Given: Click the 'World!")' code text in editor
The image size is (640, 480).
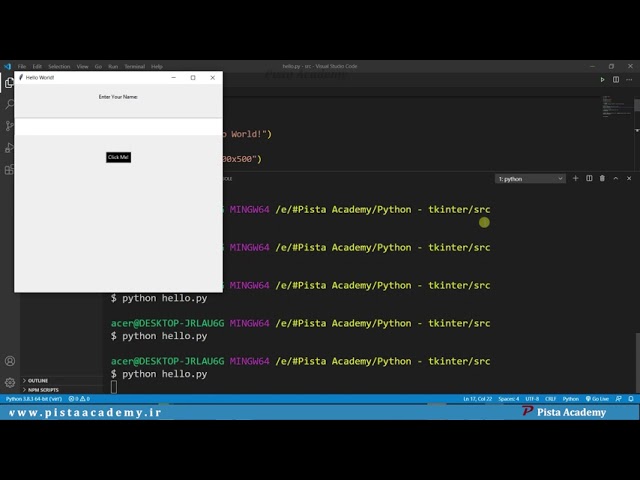Looking at the screenshot, I should pyautogui.click(x=251, y=134).
